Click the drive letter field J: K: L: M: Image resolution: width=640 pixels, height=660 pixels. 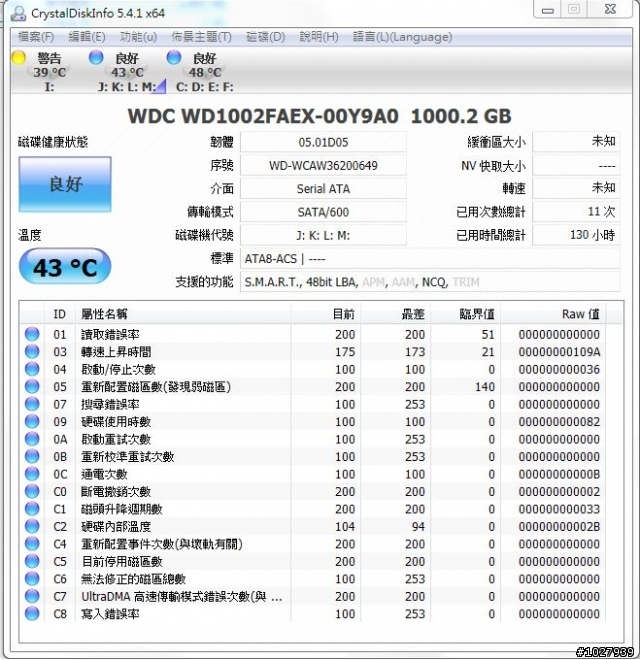pyautogui.click(x=323, y=235)
